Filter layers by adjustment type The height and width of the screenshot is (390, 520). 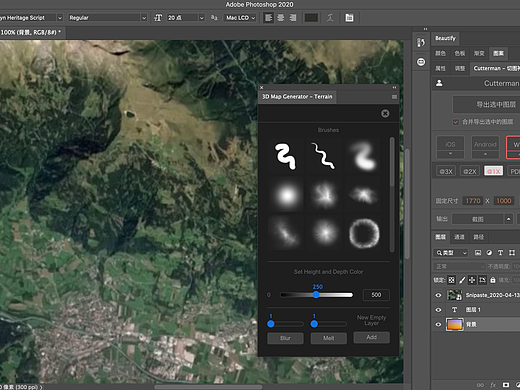point(489,253)
